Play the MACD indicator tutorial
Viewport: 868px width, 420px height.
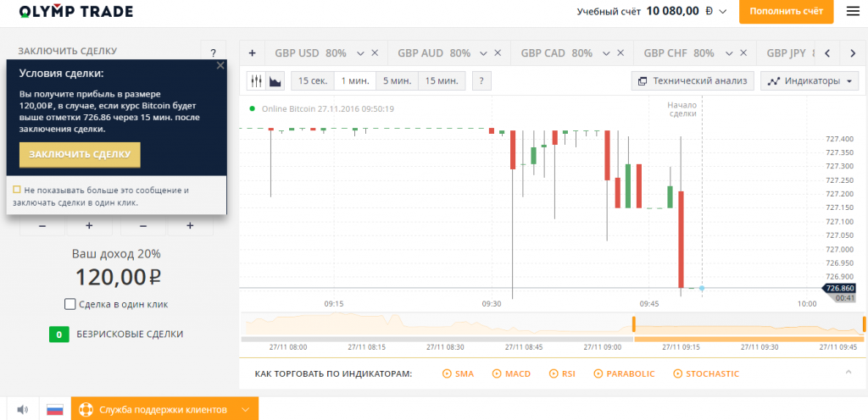(x=511, y=373)
